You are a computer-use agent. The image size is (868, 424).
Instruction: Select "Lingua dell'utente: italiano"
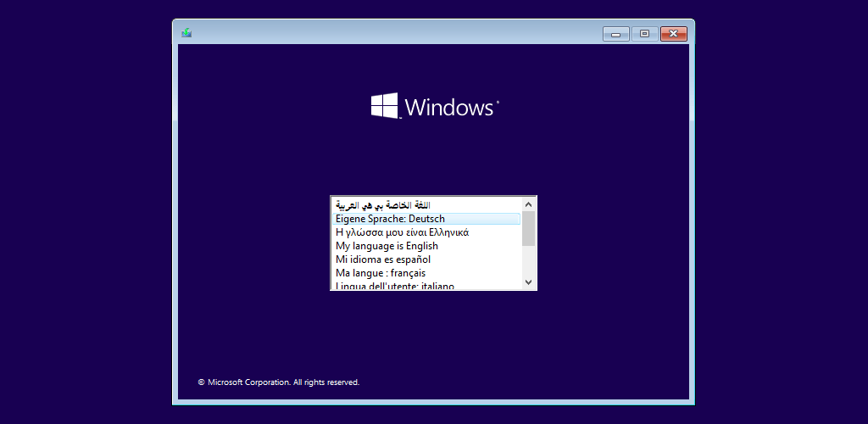click(426, 286)
